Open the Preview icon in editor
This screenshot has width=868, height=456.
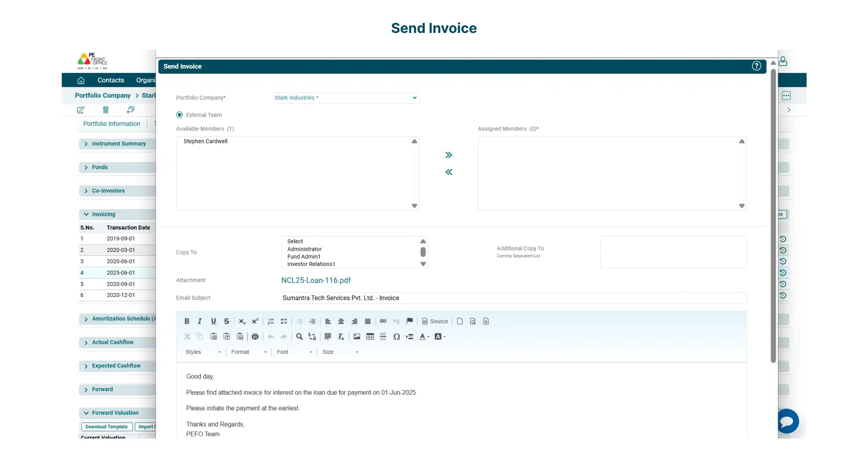[473, 321]
